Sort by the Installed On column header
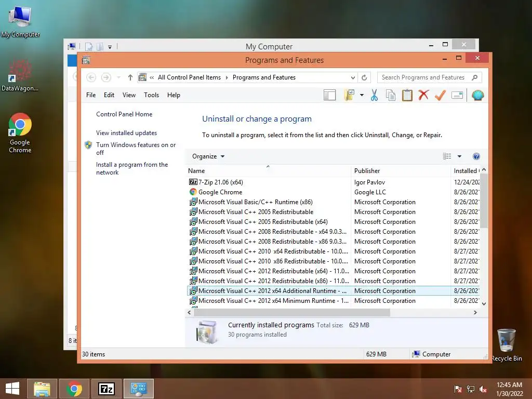This screenshot has width=532, height=399. (x=466, y=171)
